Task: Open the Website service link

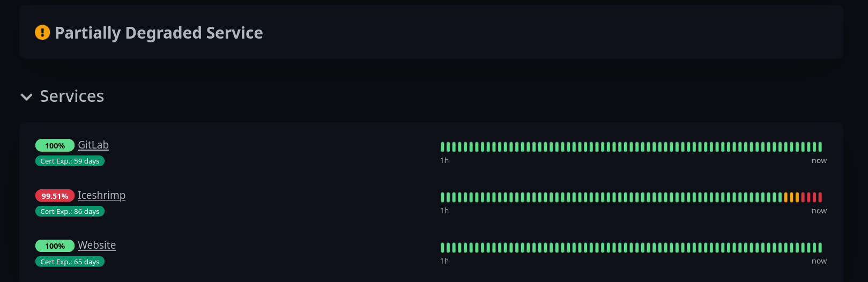Action: [x=97, y=245]
